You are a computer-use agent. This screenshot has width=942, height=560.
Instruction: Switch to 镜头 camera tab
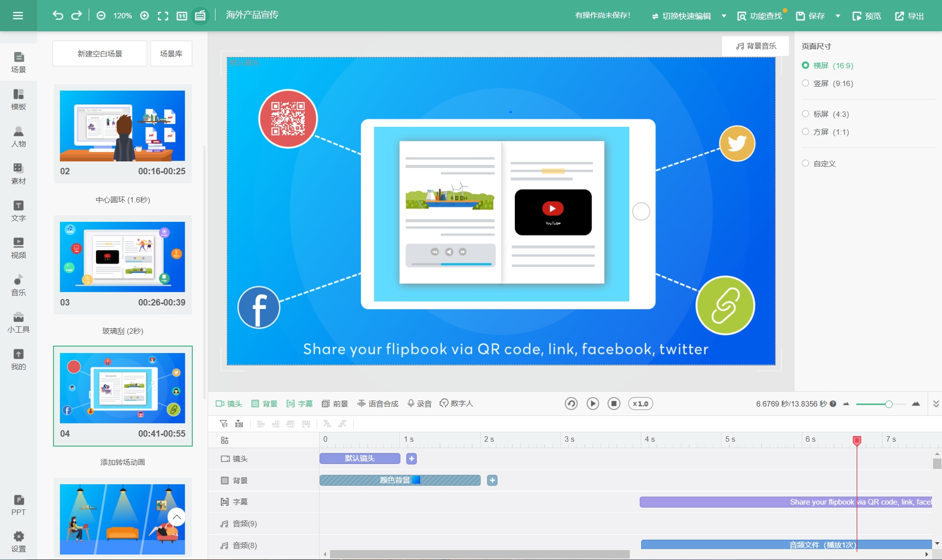point(229,404)
